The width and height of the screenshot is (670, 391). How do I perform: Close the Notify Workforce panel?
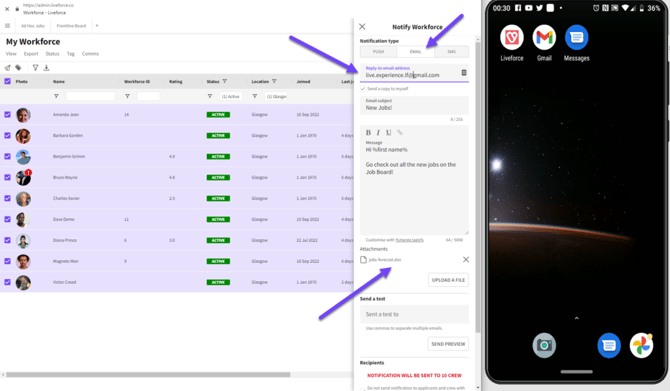point(362,26)
